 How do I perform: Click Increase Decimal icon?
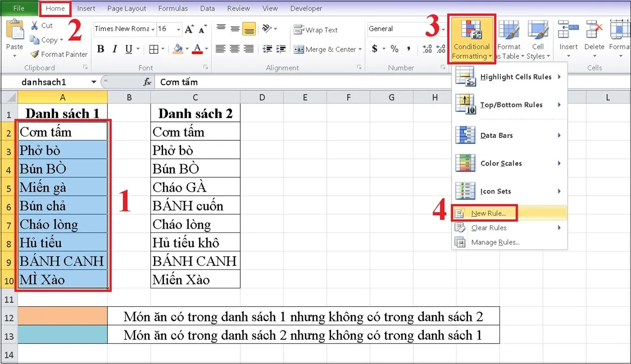427,49
